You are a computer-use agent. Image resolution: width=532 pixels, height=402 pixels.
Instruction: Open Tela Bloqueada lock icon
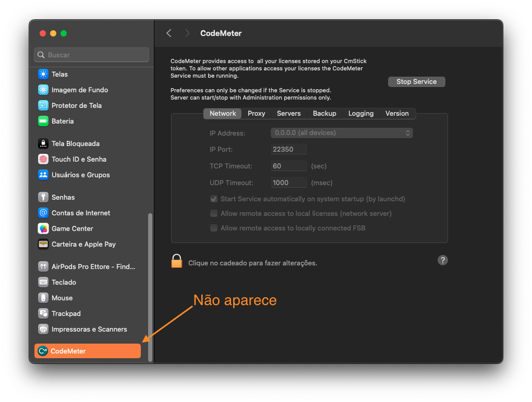click(43, 143)
